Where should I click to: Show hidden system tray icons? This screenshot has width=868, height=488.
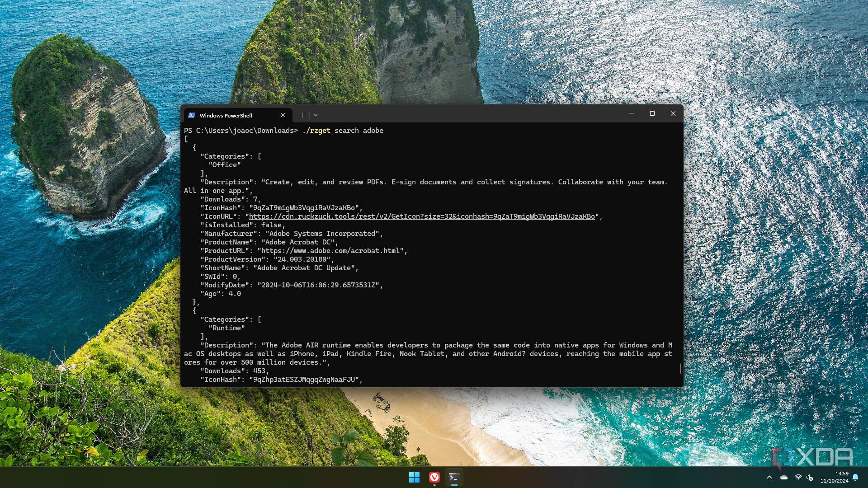tap(769, 477)
